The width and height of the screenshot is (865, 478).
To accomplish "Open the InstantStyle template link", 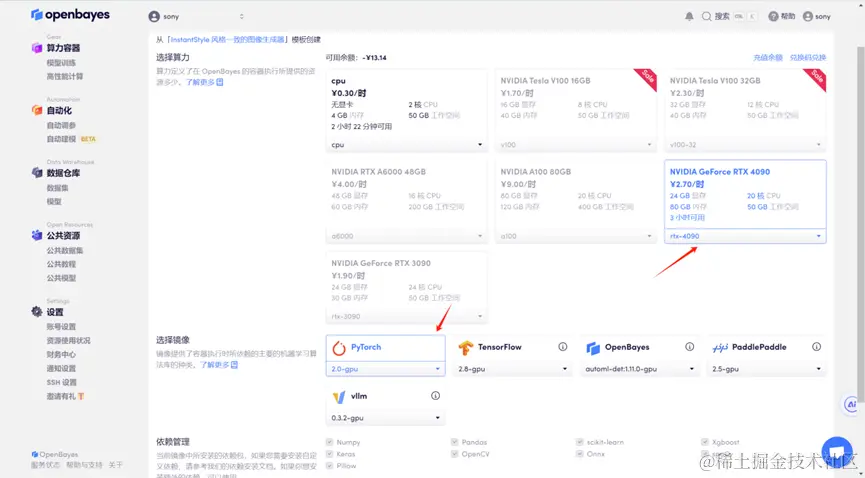I will tap(227, 40).
